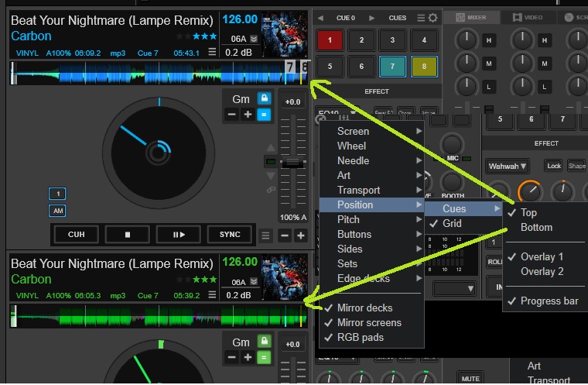Click the green pitch reset indicator

tap(271, 161)
